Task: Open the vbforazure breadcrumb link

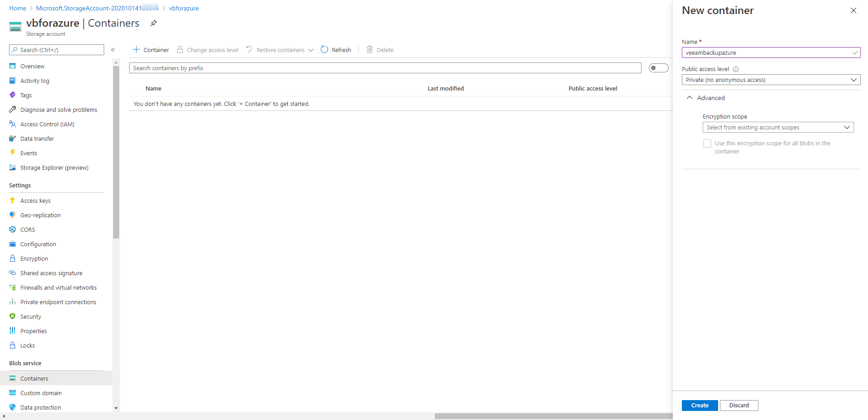Action: (184, 8)
